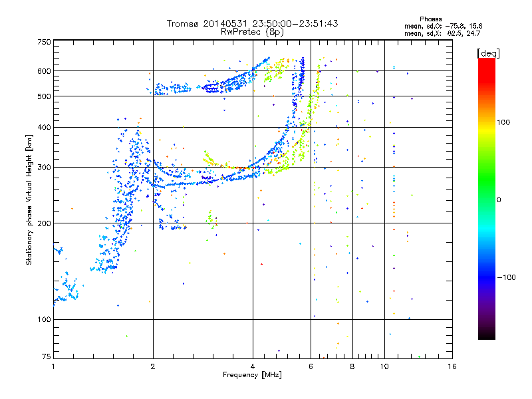The image size is (532, 399).
Task: Click the 'RwPretec (8p)' subtitle
Action: pyautogui.click(x=252, y=32)
